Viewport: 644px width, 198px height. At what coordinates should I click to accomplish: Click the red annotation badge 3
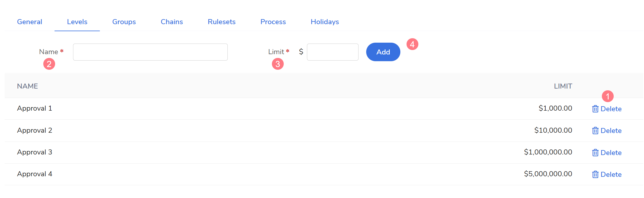coord(278,64)
